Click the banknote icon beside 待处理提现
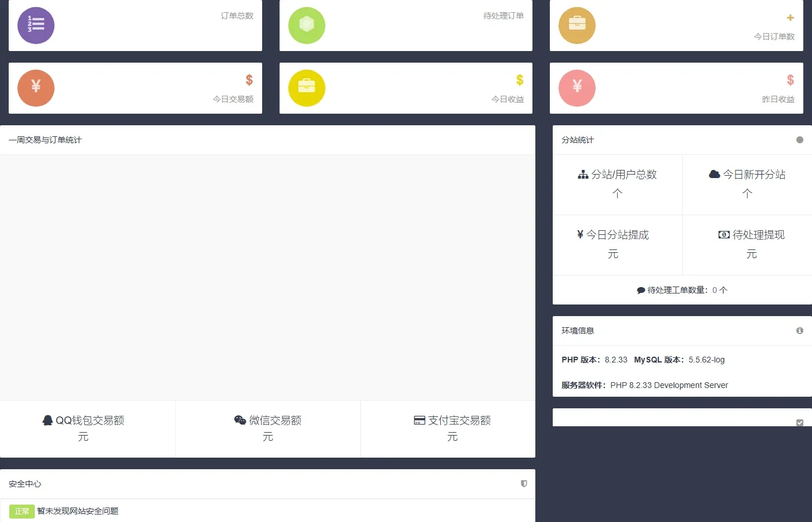Image resolution: width=812 pixels, height=522 pixels. (724, 235)
